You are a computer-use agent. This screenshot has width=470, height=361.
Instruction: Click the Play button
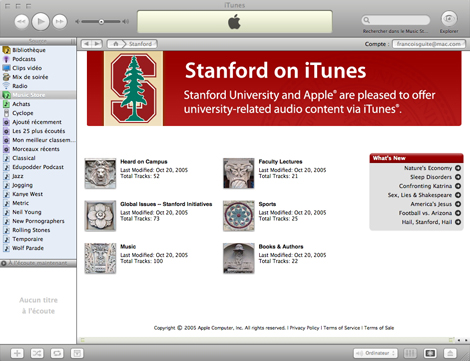pyautogui.click(x=41, y=22)
